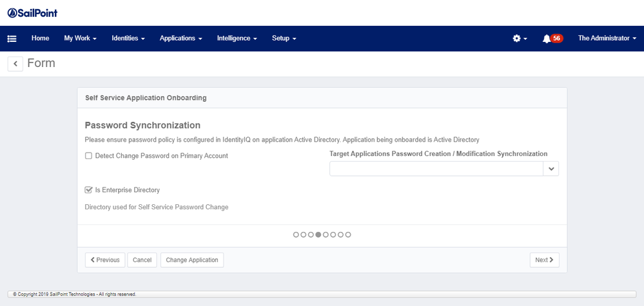
Task: Click the SailPoint logo
Action: 32,13
